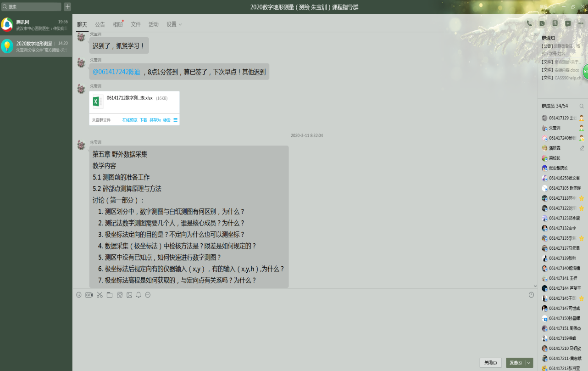Click in the left search box
The width and height of the screenshot is (588, 371).
tap(32, 7)
